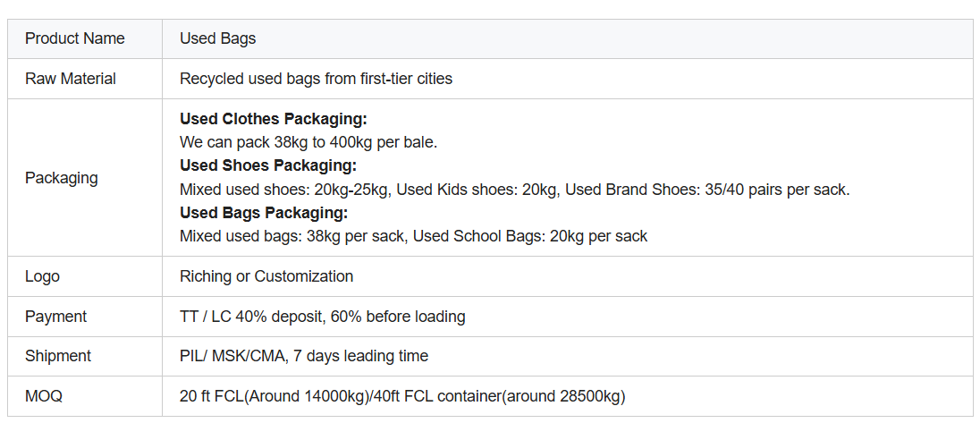Click the Riching or Customization text

coord(266,276)
